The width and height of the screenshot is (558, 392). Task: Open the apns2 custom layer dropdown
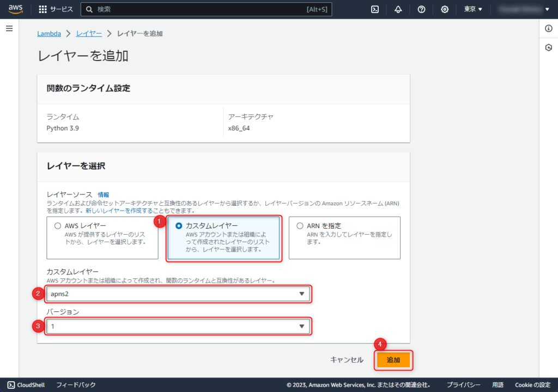coord(178,294)
